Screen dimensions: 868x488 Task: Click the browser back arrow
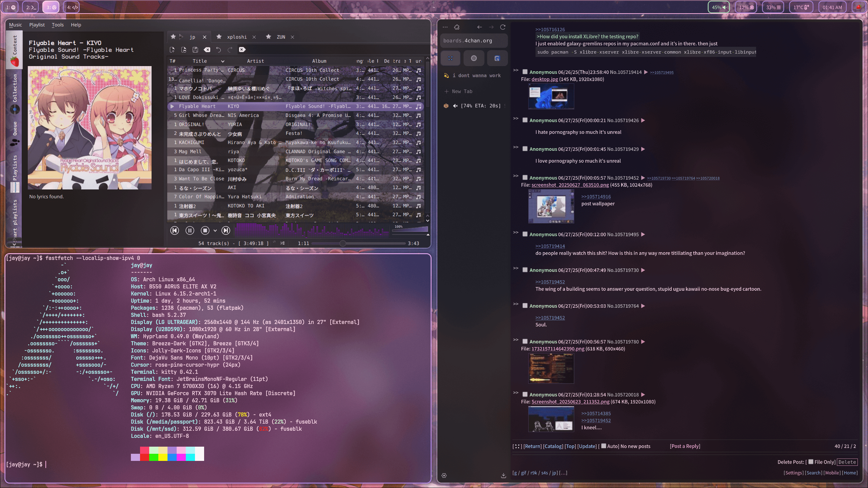[479, 27]
